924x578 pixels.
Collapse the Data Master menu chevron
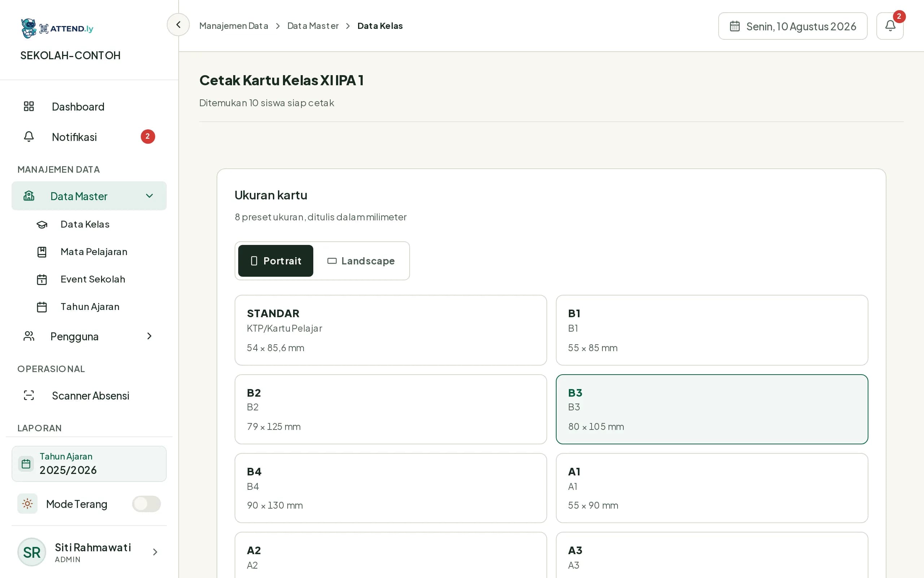pyautogui.click(x=149, y=196)
